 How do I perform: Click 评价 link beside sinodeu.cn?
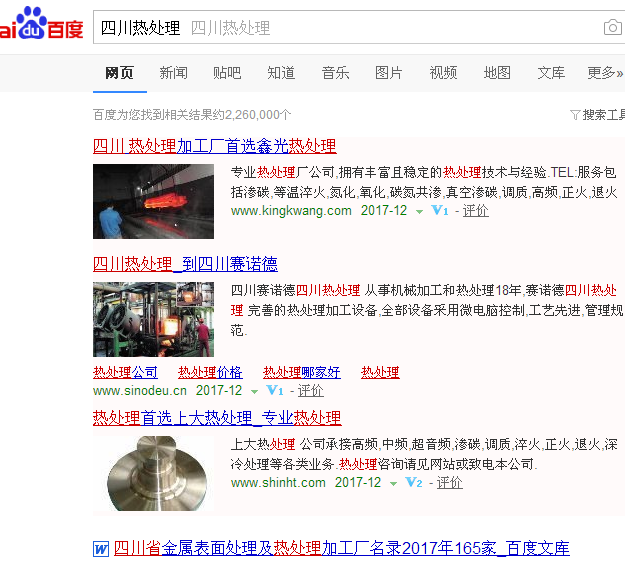click(x=311, y=390)
